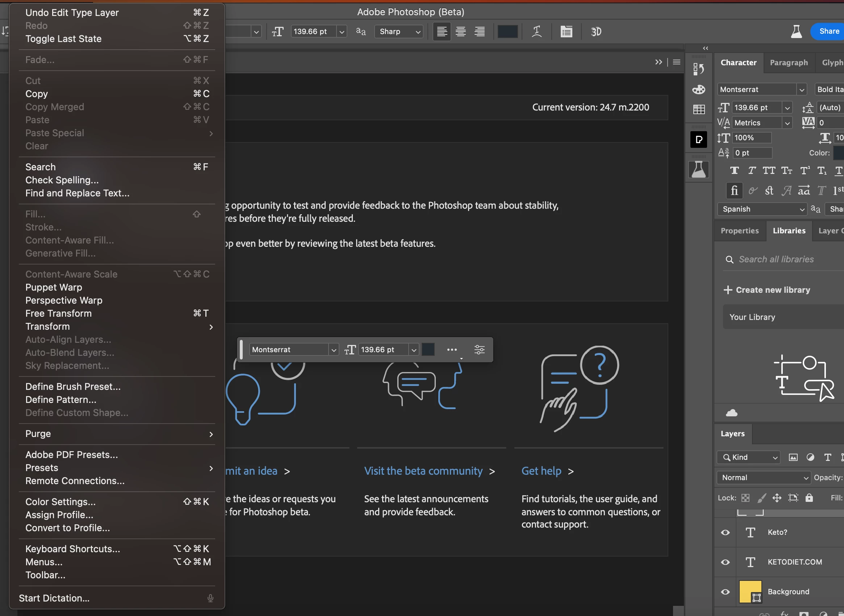Hide the Keto? text layer
Image resolution: width=844 pixels, height=616 pixels.
point(726,532)
